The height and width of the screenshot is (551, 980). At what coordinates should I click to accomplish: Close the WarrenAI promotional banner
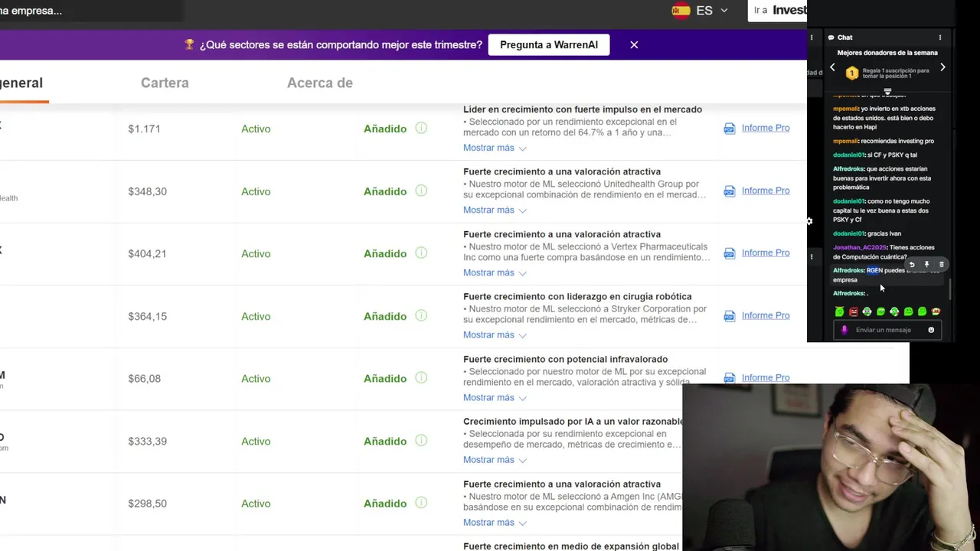634,45
